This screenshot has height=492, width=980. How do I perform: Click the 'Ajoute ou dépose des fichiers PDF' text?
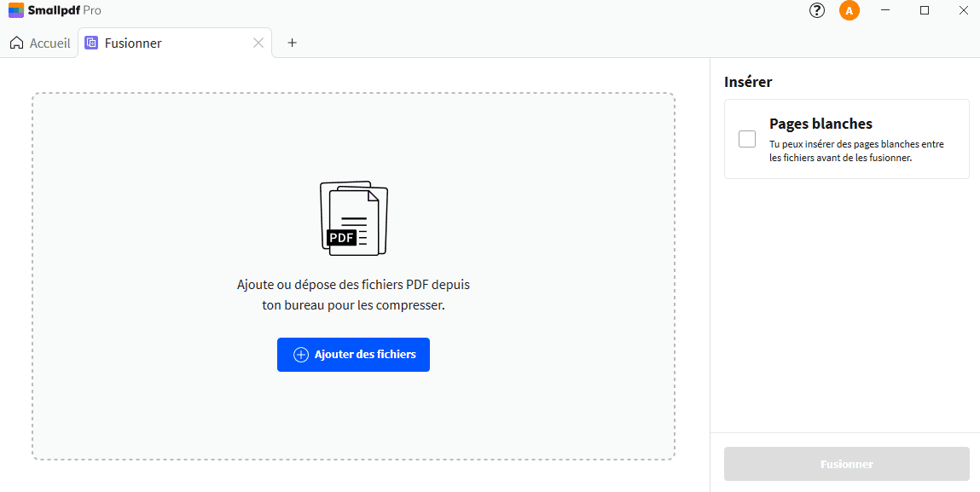353,295
